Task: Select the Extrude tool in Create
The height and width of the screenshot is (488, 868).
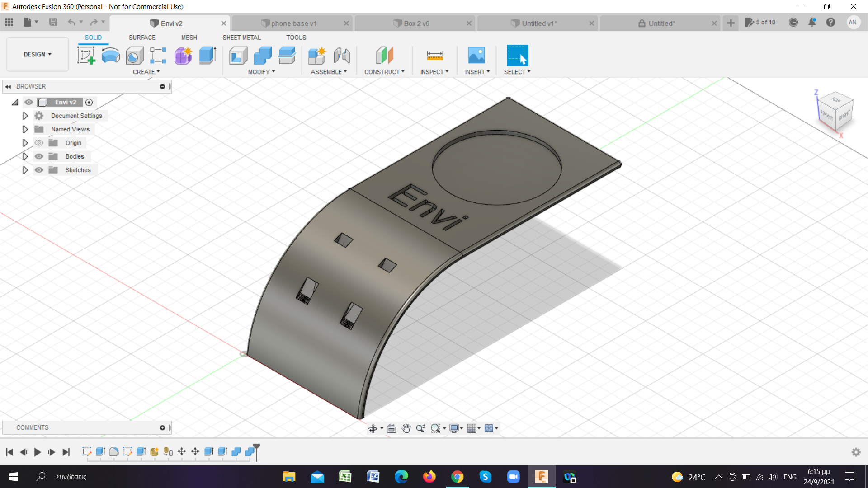Action: (x=208, y=56)
